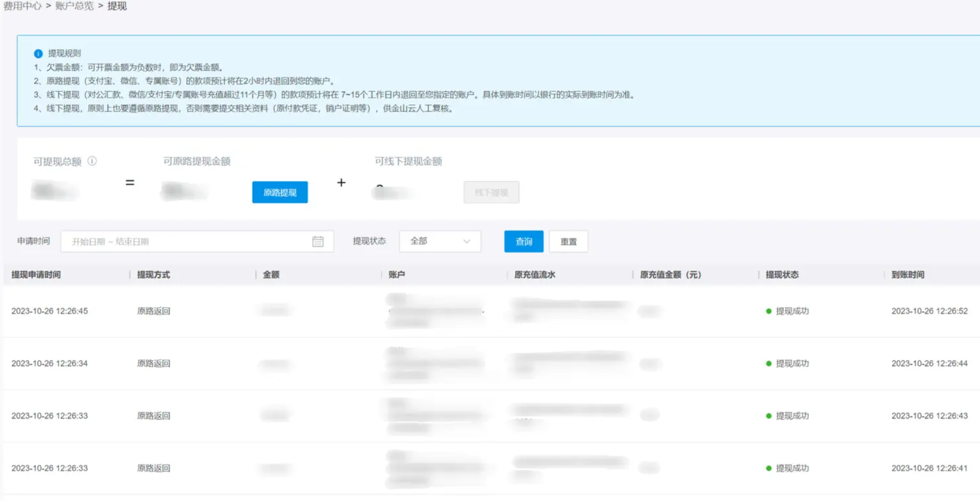
Task: Click the 金额 column header
Action: tap(271, 275)
